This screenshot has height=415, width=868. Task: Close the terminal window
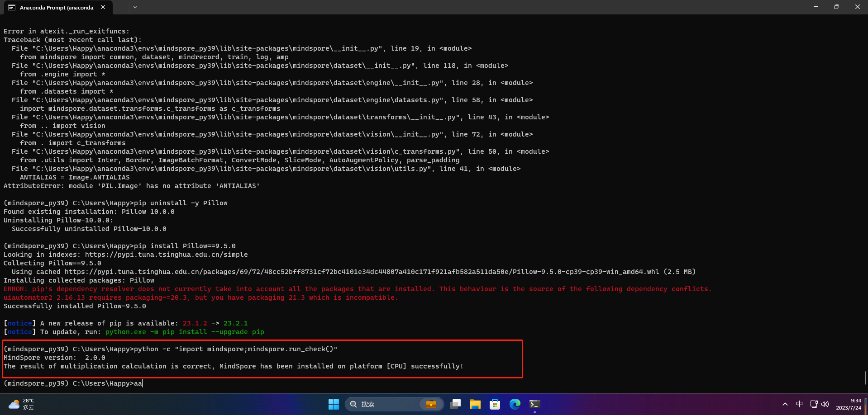pyautogui.click(x=858, y=7)
